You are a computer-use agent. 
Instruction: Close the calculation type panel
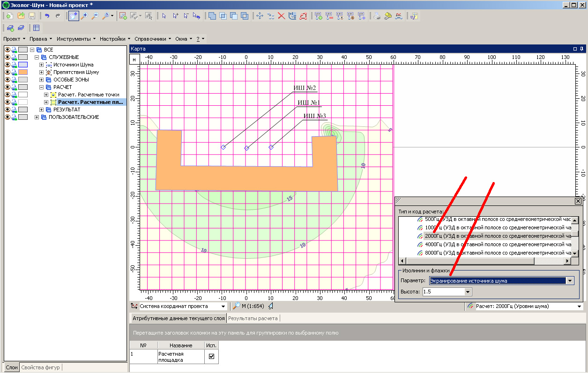pyautogui.click(x=578, y=201)
